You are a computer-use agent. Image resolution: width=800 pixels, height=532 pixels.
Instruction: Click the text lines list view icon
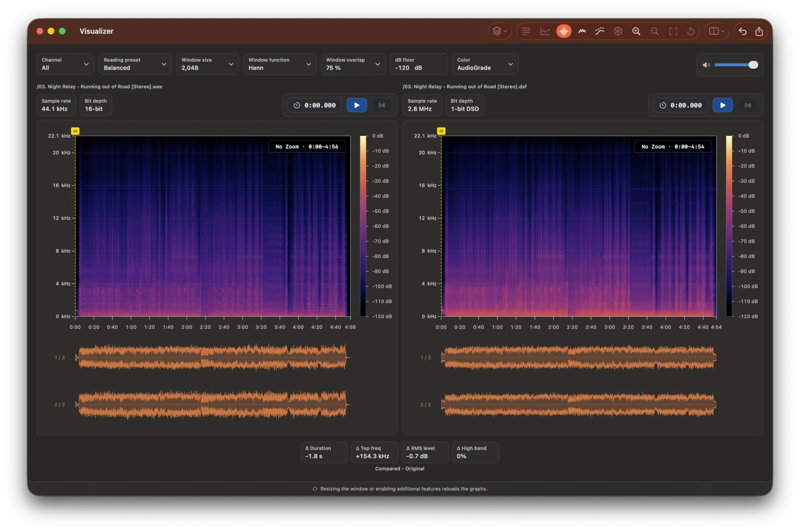526,31
